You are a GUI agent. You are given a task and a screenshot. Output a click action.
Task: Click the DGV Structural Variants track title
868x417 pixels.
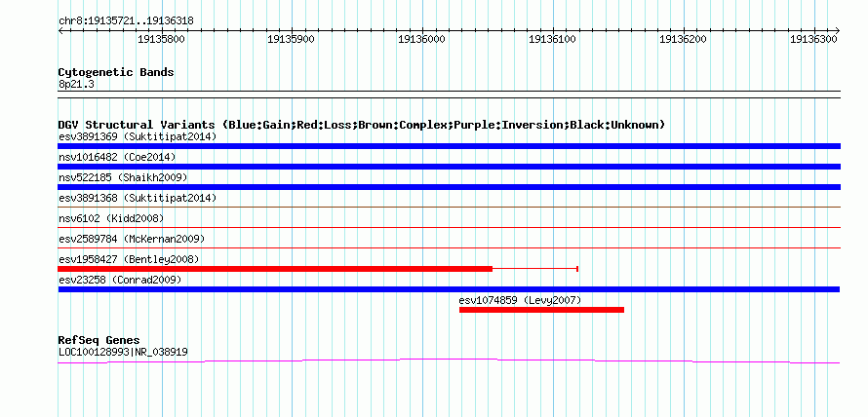pyautogui.click(x=361, y=125)
